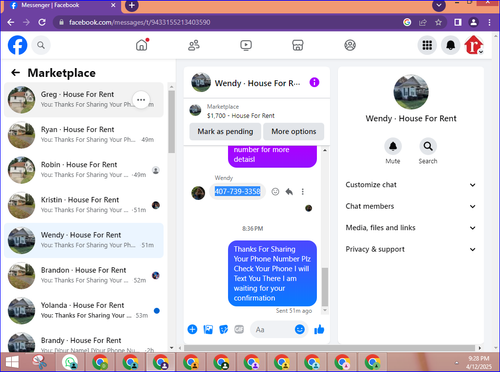Expand Chat members section

411,206
